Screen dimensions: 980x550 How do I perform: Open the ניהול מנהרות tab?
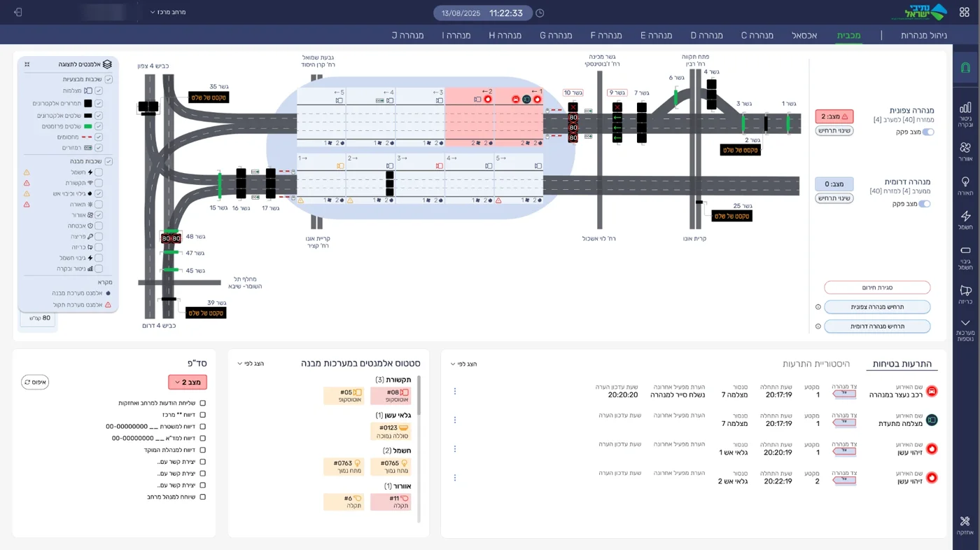924,35
